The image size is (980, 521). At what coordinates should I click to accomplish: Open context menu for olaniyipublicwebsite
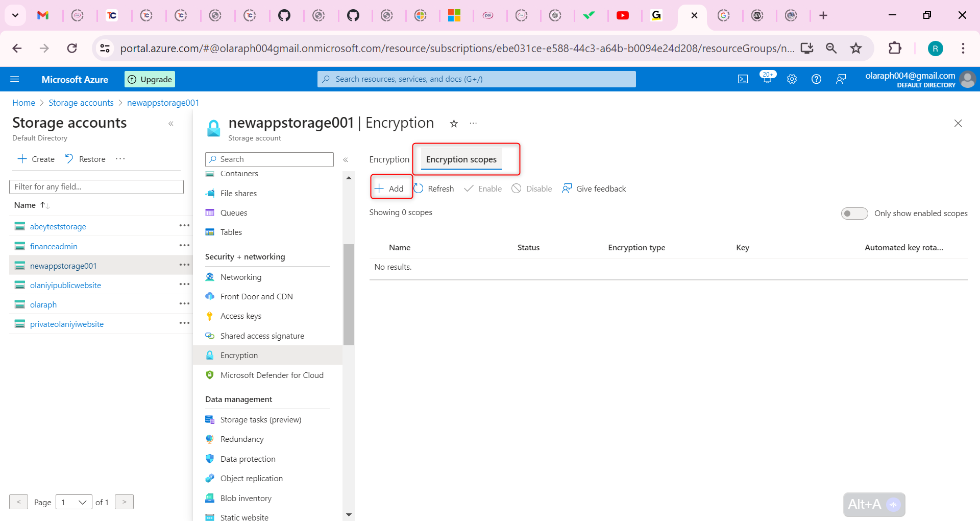click(x=184, y=285)
